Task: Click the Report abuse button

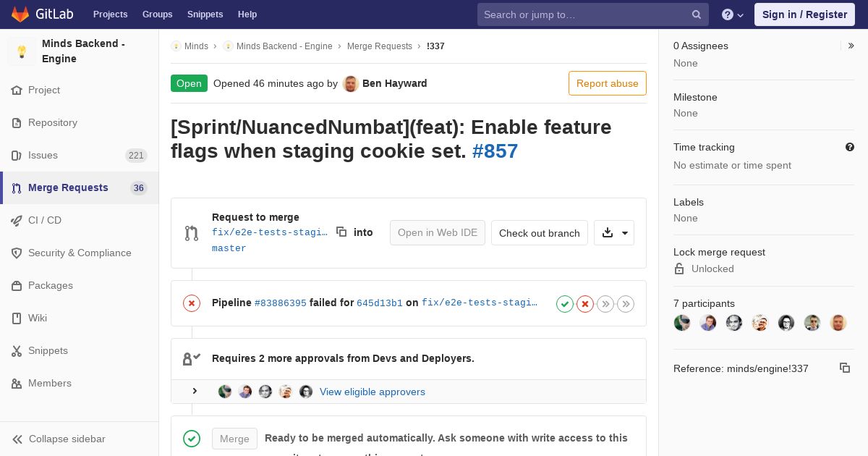Action: click(608, 83)
